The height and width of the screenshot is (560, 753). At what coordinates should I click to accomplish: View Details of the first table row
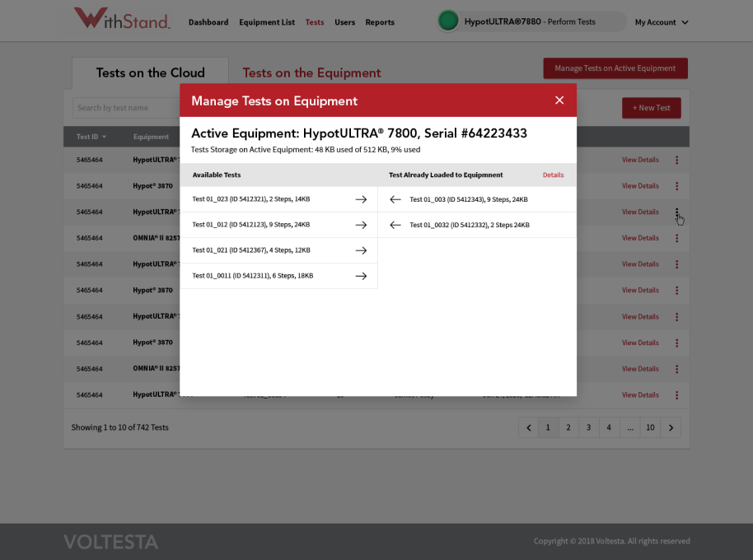point(640,160)
